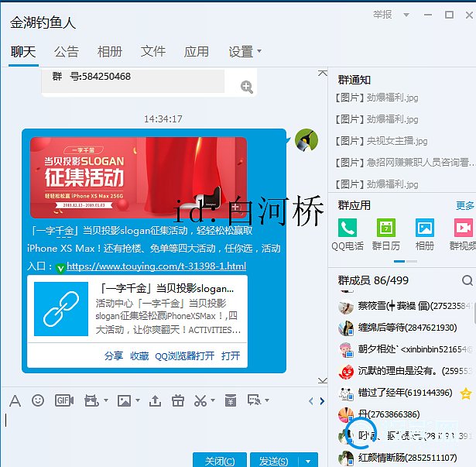This screenshot has width=476, height=467.
Task: Zoom the group number image magnifier
Action: pos(246,87)
